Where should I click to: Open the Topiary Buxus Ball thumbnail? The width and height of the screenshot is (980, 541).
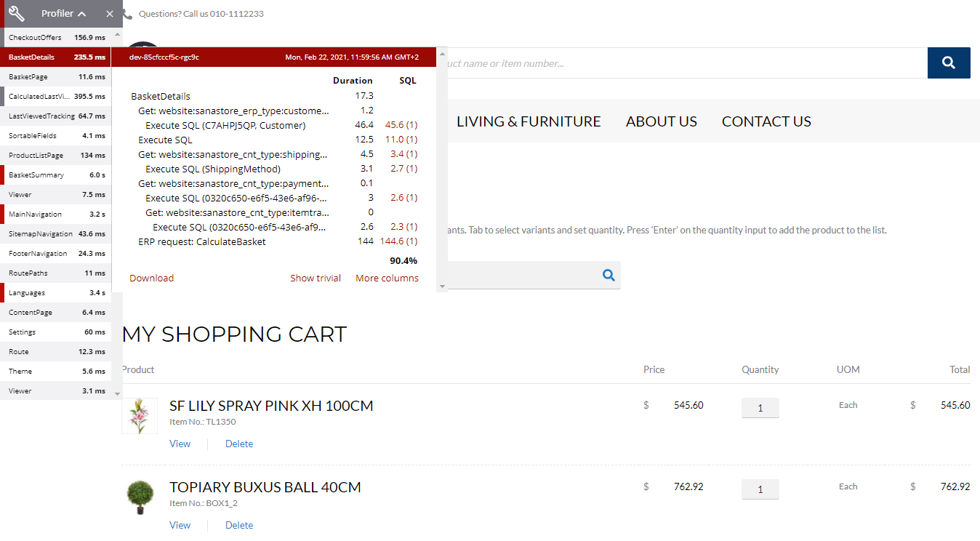139,497
